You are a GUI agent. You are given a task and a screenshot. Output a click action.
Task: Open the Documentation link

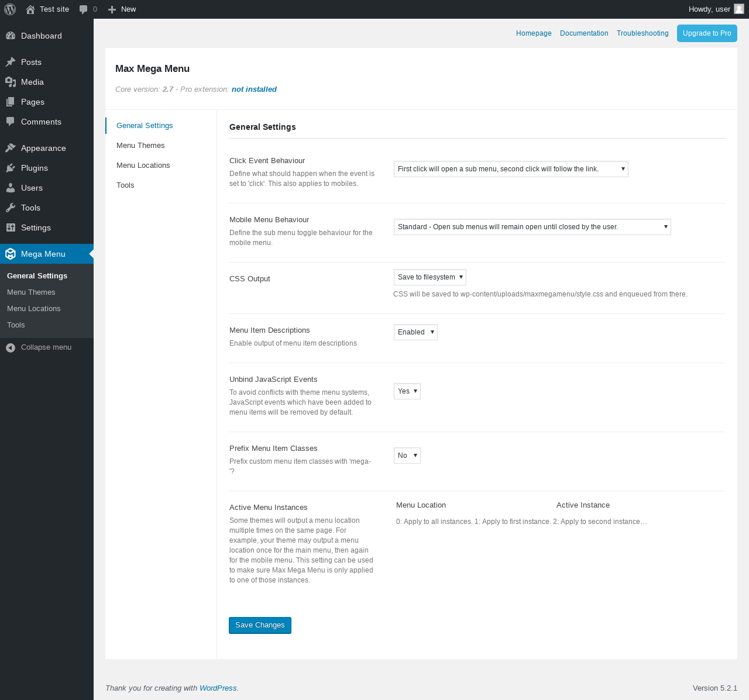(584, 33)
